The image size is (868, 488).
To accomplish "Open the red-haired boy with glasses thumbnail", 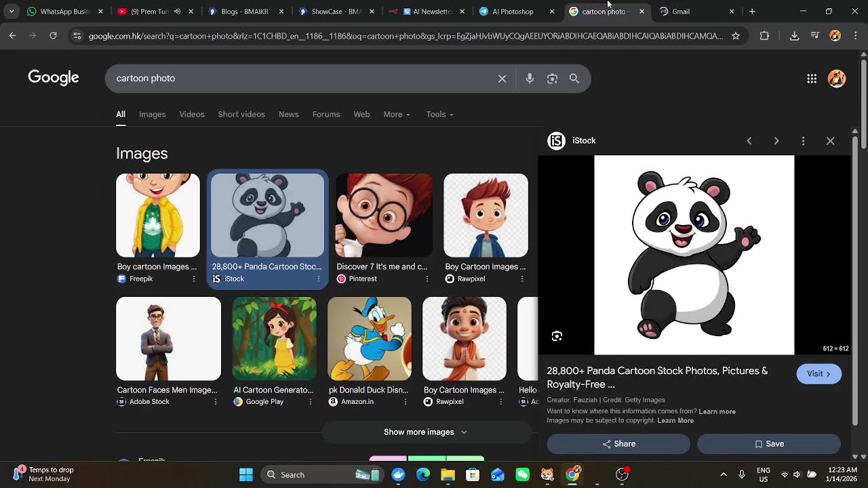I will [384, 216].
